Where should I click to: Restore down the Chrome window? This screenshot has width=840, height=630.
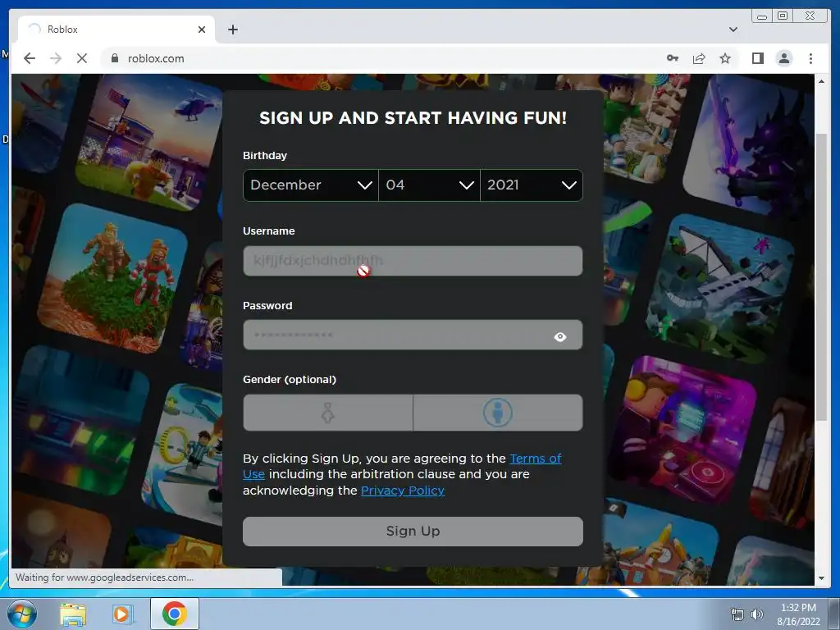782,16
